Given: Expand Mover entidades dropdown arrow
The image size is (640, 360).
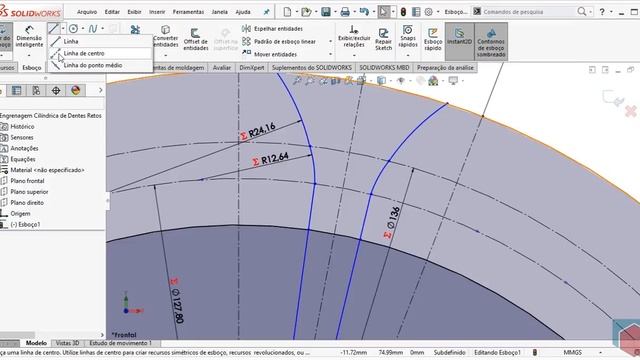Looking at the screenshot, I should click(330, 54).
